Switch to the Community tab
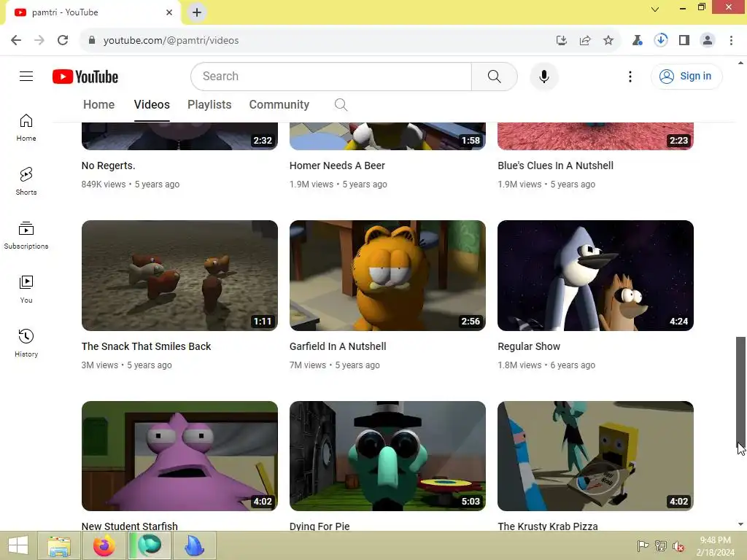Image resolution: width=747 pixels, height=560 pixels. 279,105
